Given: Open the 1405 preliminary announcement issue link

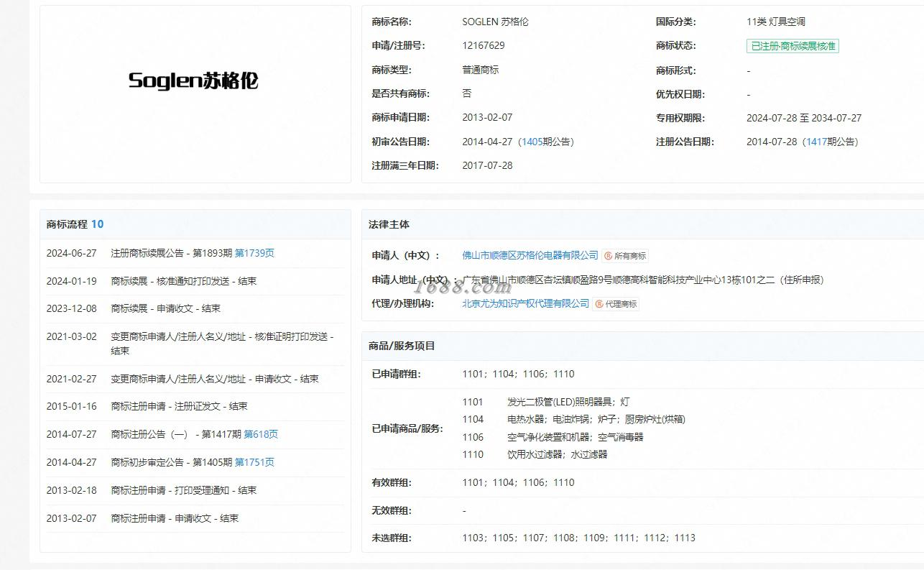Looking at the screenshot, I should pos(532,142).
